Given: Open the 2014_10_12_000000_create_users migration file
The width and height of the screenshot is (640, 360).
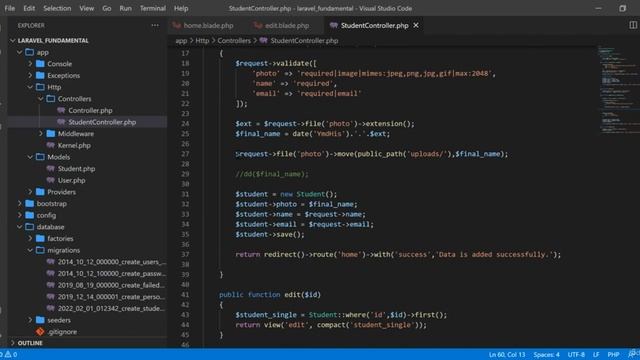Looking at the screenshot, I should [111, 262].
